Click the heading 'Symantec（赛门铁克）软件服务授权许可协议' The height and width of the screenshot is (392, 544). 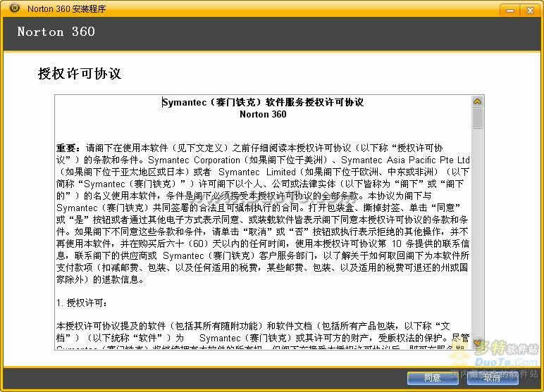(263, 102)
